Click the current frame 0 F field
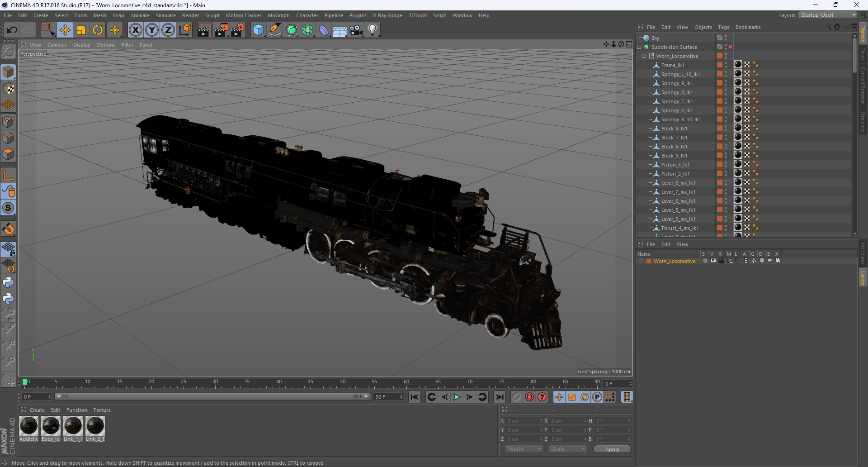The height and width of the screenshot is (467, 868). click(x=618, y=383)
